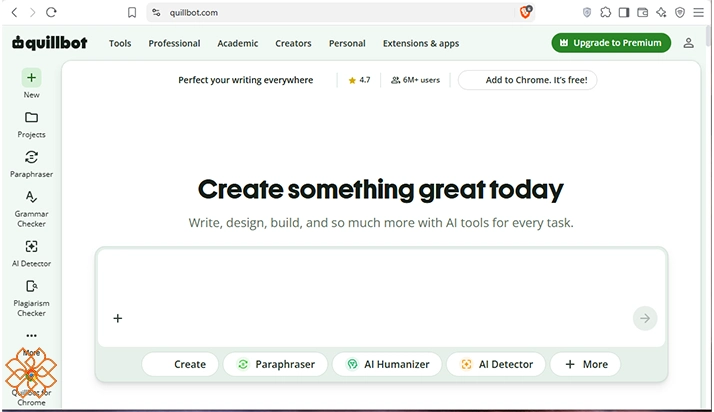Open Brave Shields lion icon
Viewport: 714px width, 412px height.
[525, 12]
